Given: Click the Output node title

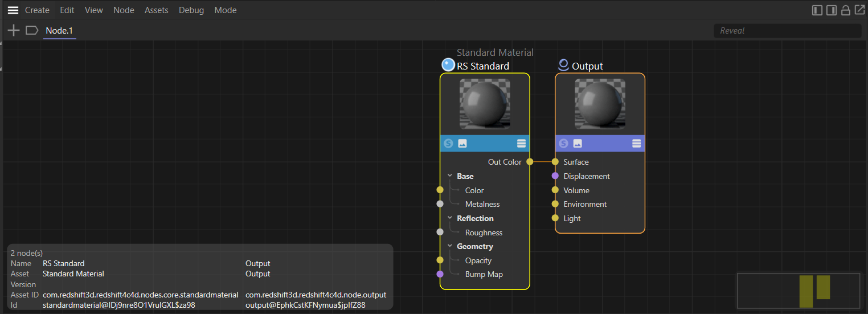Looking at the screenshot, I should (x=587, y=66).
